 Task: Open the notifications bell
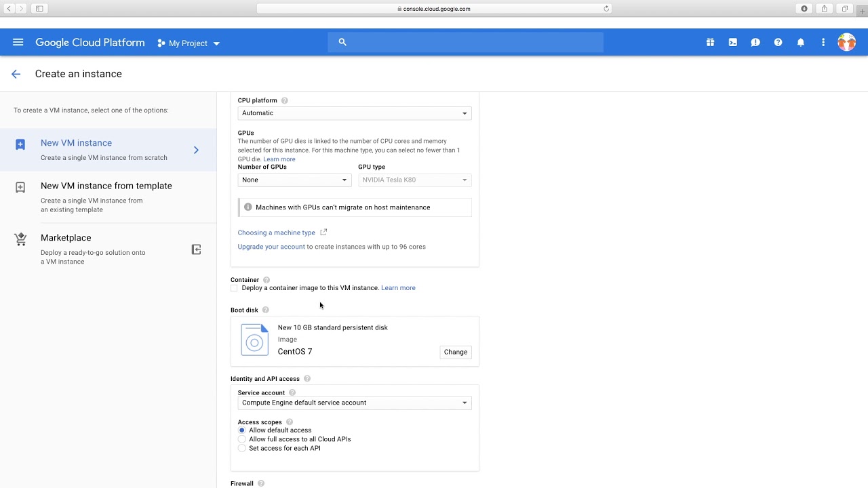pos(801,42)
